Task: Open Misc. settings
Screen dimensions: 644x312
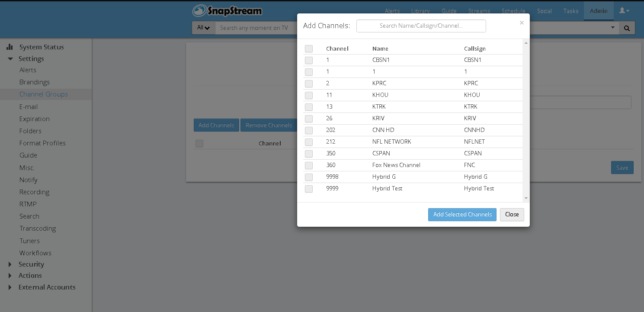Action: click(27, 168)
